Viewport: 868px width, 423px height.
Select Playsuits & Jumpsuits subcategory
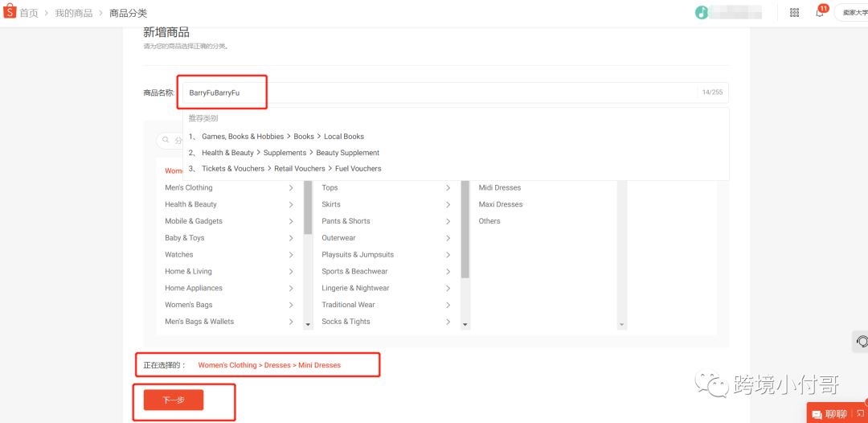click(358, 255)
